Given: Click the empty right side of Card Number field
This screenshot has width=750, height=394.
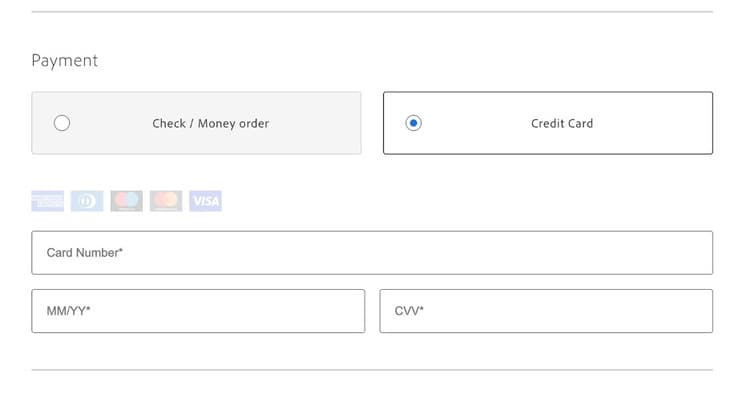Looking at the screenshot, I should tap(574, 252).
